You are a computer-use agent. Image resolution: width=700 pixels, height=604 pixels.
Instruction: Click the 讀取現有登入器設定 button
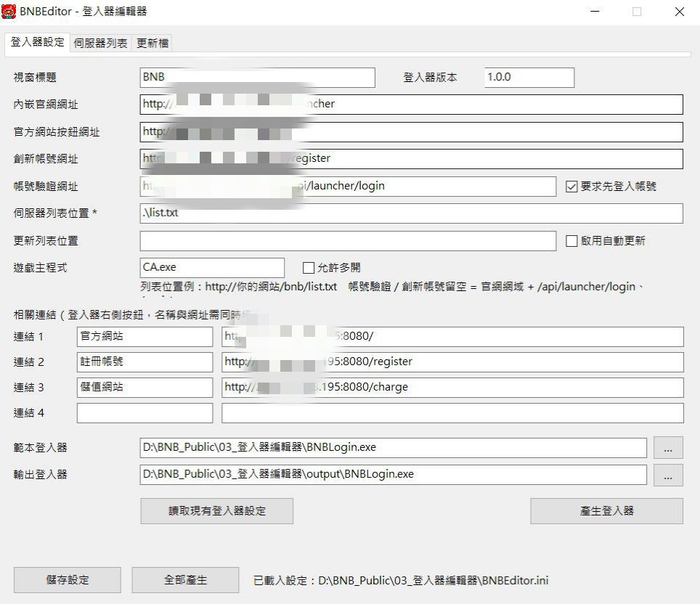coord(217,510)
